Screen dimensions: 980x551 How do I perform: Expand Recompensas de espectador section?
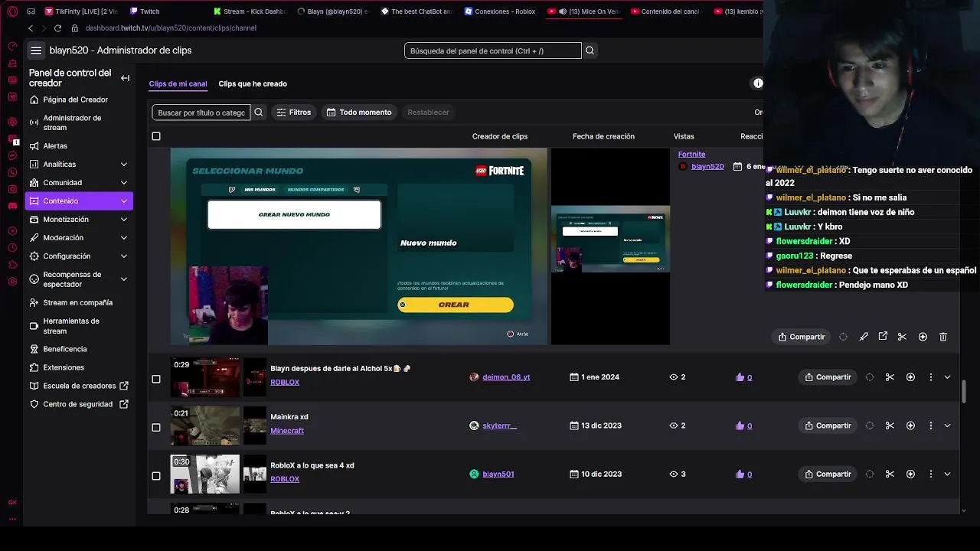[x=124, y=279]
